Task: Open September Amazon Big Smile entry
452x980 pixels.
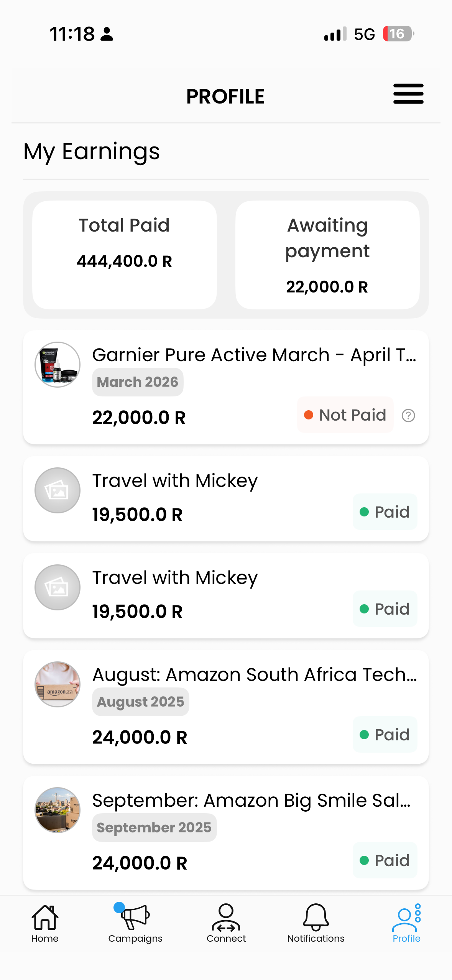Action: tap(251, 801)
